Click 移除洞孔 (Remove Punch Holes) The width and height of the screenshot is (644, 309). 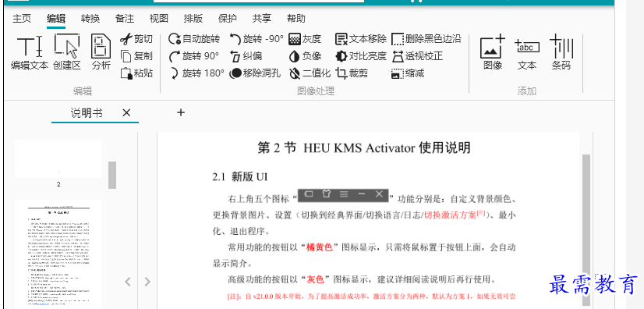coord(255,73)
